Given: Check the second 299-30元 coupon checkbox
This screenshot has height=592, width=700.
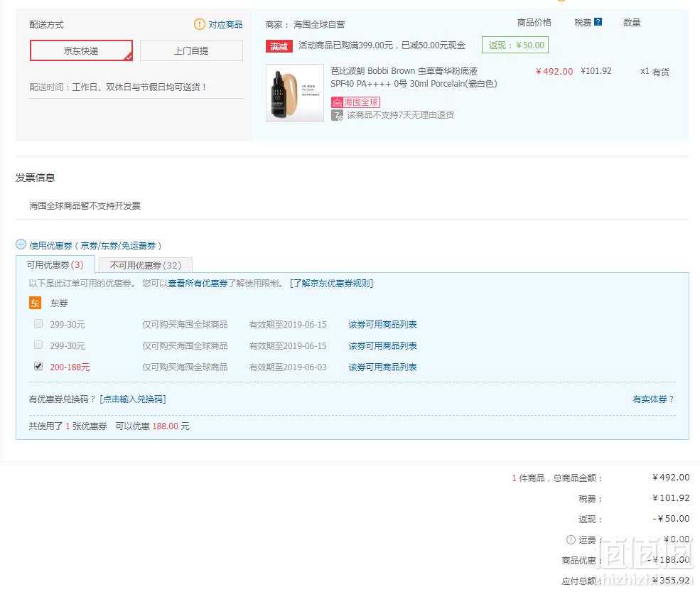Looking at the screenshot, I should coord(38,345).
